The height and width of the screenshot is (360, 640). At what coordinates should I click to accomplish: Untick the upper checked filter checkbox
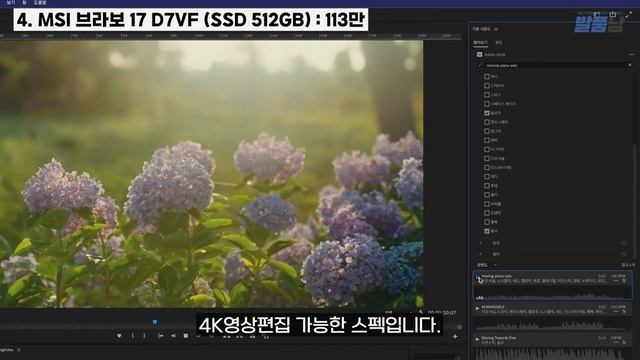(x=487, y=113)
